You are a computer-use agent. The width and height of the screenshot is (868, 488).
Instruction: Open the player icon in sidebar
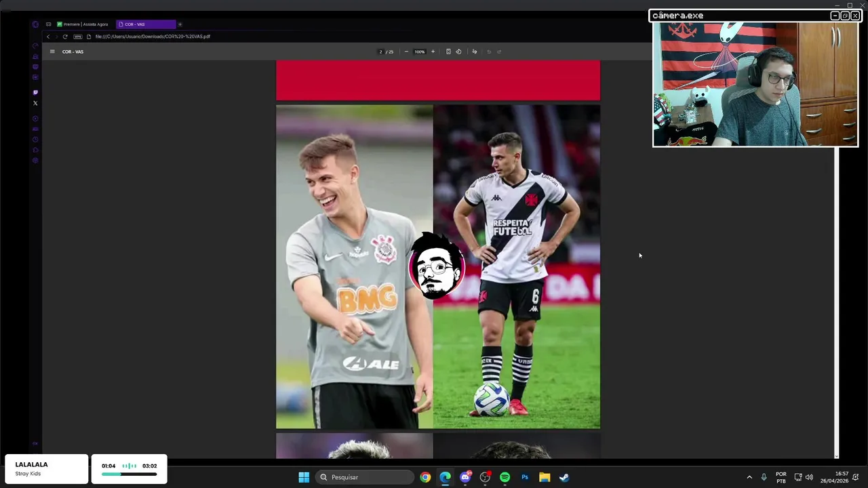click(35, 119)
